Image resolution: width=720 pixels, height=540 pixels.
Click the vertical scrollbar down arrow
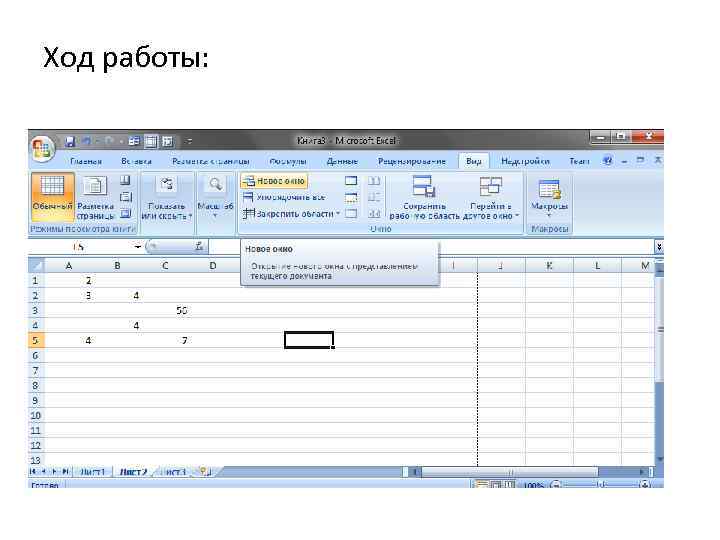pyautogui.click(x=660, y=459)
